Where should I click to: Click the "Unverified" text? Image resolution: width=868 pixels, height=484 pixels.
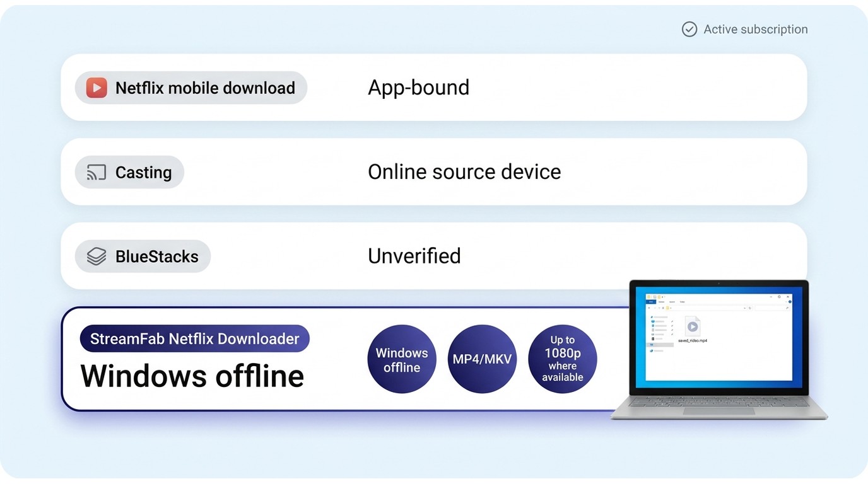pos(414,256)
